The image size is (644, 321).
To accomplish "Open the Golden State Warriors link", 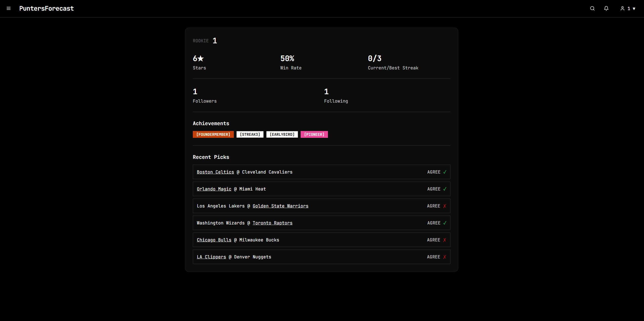I will [280, 206].
